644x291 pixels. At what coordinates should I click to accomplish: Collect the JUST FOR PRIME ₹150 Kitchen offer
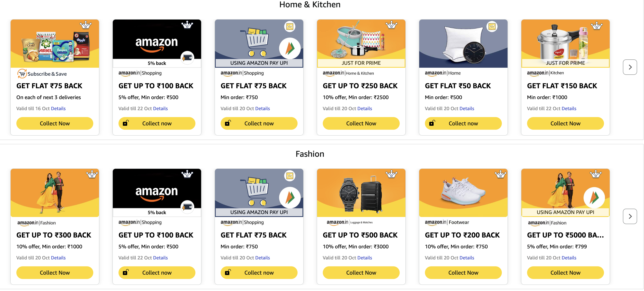tap(565, 123)
